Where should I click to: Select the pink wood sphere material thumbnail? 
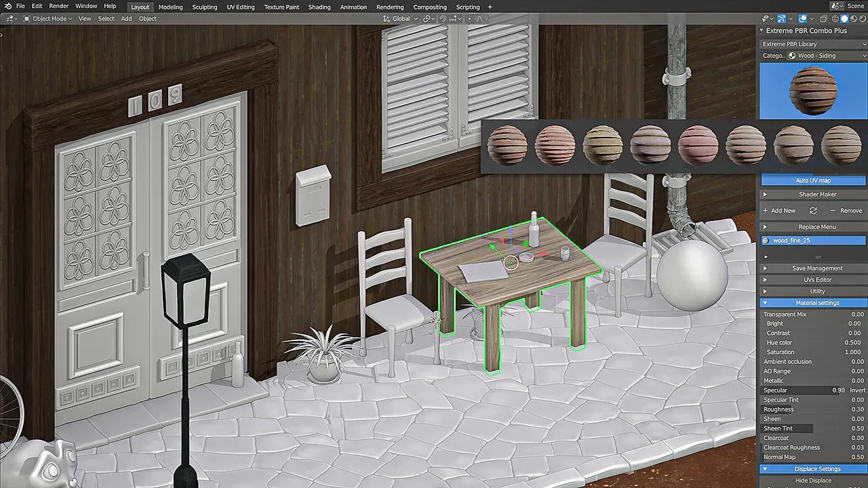click(698, 145)
